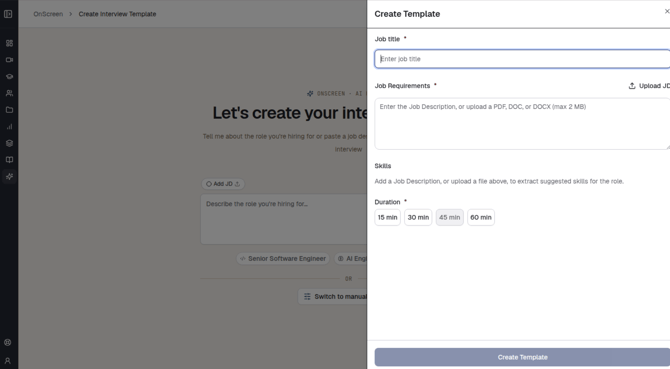
Task: Choose the Senior Software Engineer suggestion chip
Action: [283, 258]
